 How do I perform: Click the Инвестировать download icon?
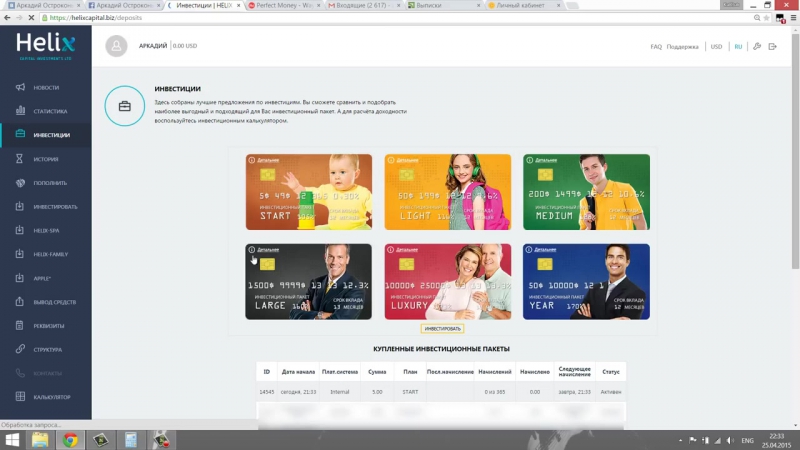tap(19, 206)
